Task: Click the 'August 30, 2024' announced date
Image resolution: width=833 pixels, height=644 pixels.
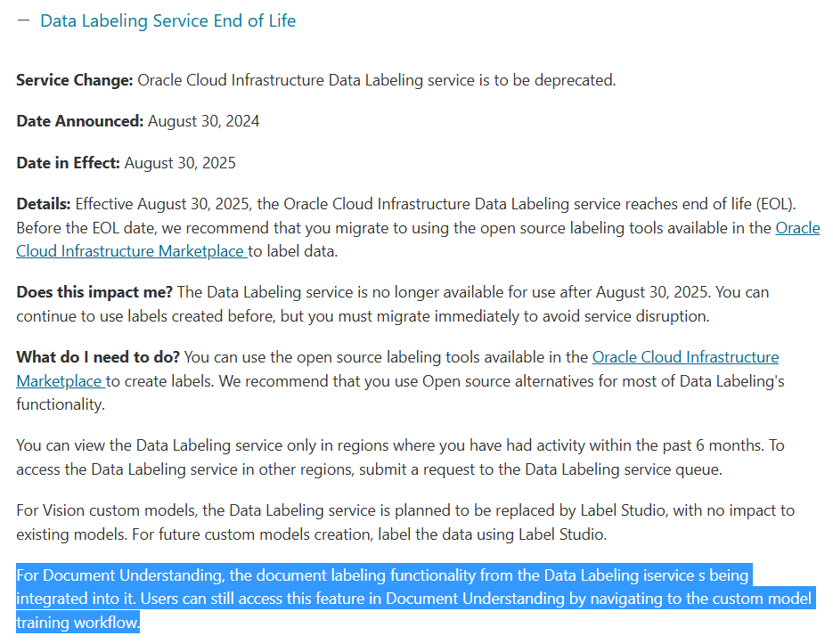Action: click(x=204, y=121)
